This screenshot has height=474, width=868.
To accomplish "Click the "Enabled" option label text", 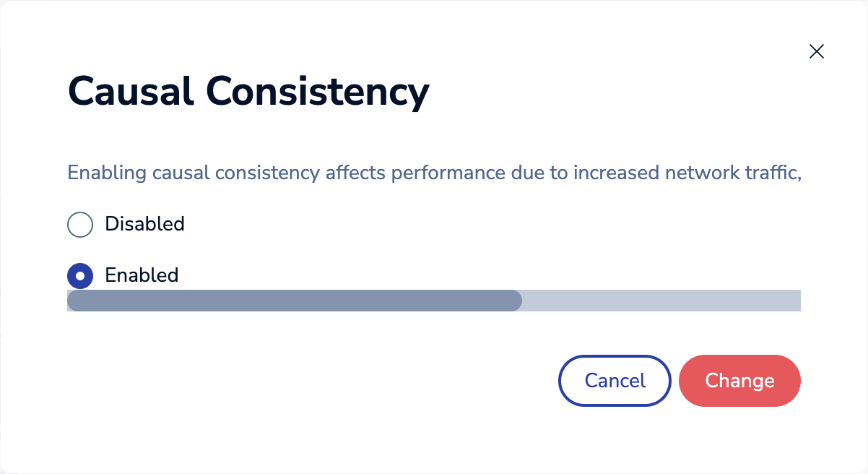I will [x=142, y=275].
